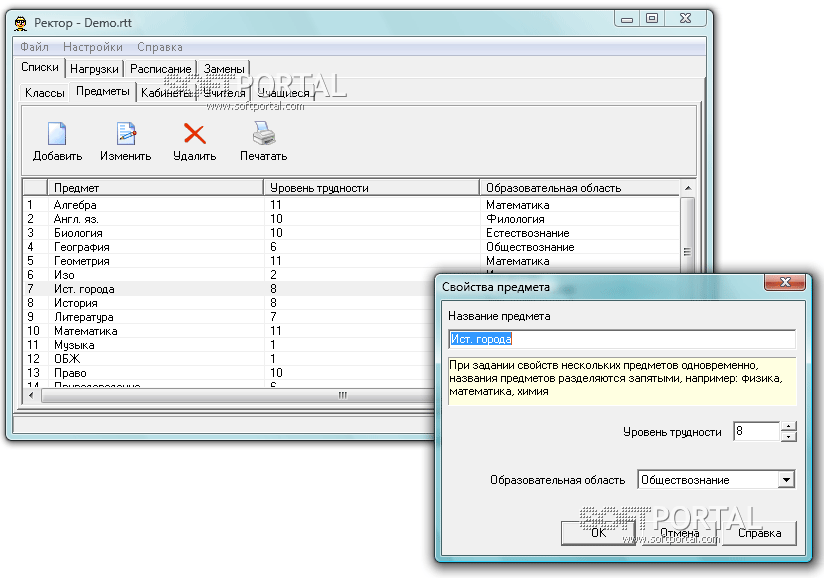Sort by Образовательная область column header
The image size is (824, 578).
click(580, 188)
